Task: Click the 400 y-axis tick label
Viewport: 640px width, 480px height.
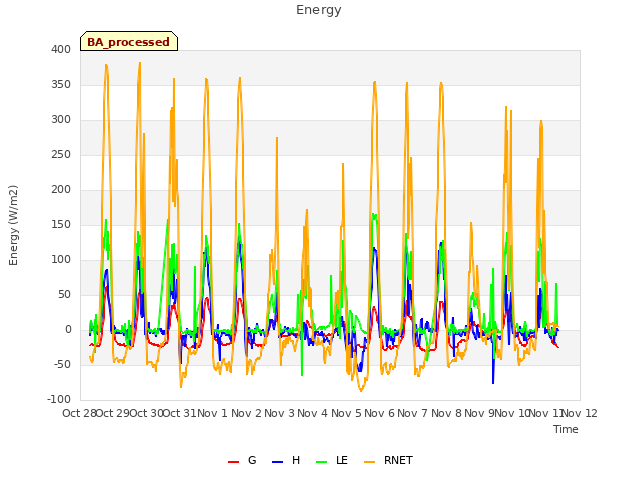Action: click(x=61, y=49)
